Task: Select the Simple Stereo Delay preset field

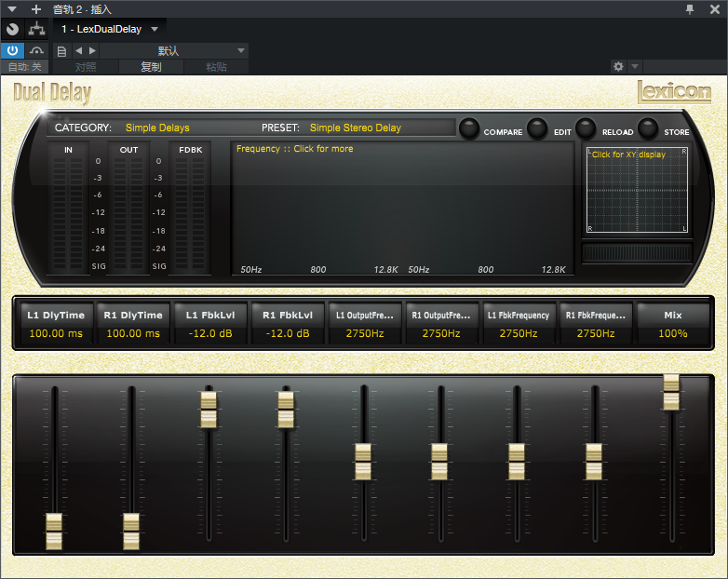Action: [x=356, y=128]
